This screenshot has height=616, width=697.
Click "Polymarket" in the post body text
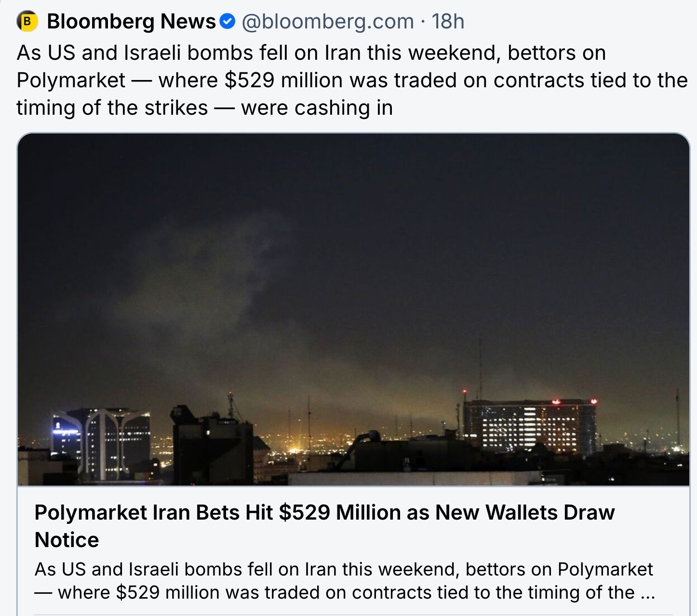pyautogui.click(x=71, y=80)
